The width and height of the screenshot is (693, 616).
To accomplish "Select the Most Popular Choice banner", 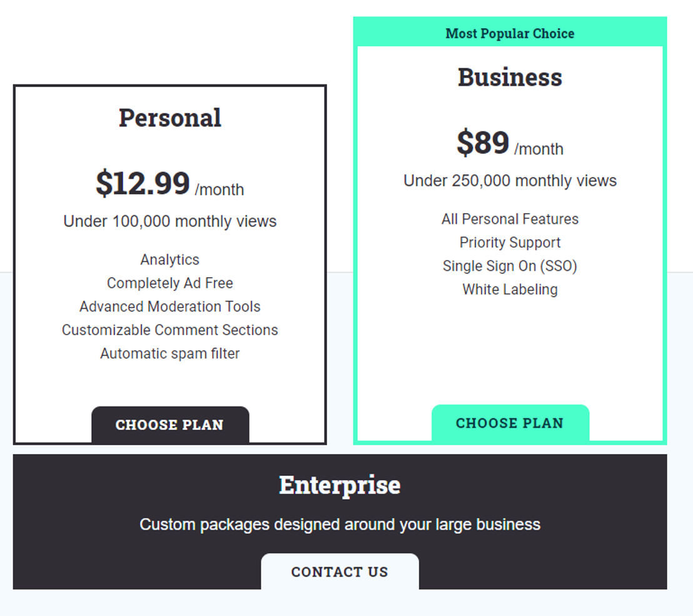I will [510, 33].
